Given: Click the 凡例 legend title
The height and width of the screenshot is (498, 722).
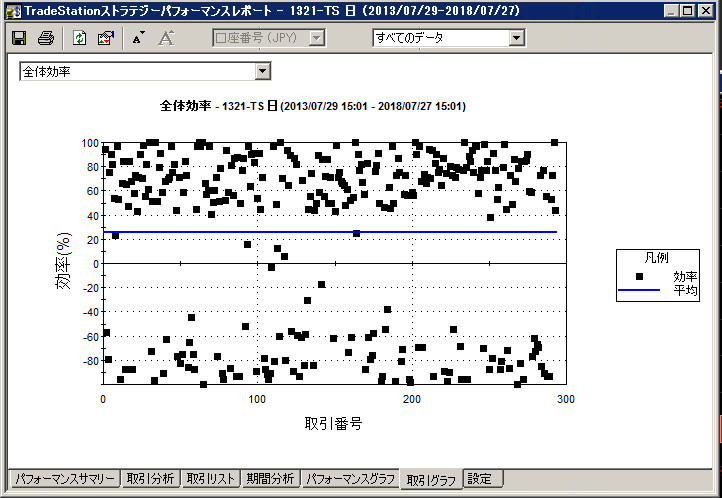Looking at the screenshot, I should coord(657,257).
